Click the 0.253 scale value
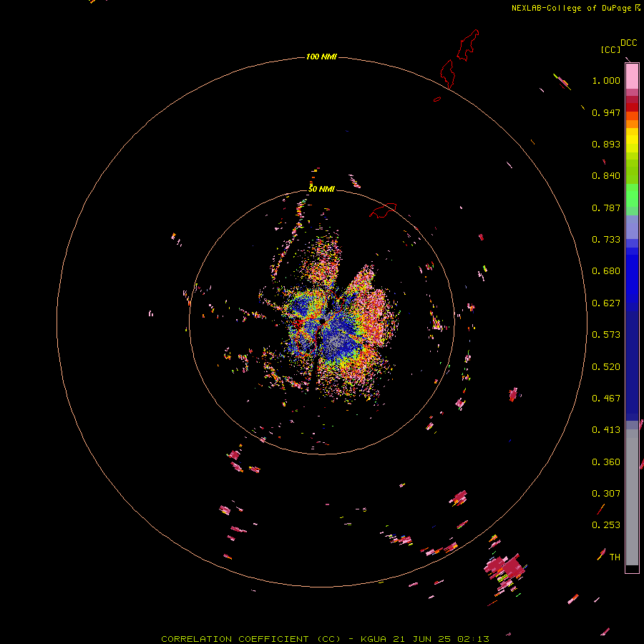The height and width of the screenshot is (644, 644). point(606,525)
